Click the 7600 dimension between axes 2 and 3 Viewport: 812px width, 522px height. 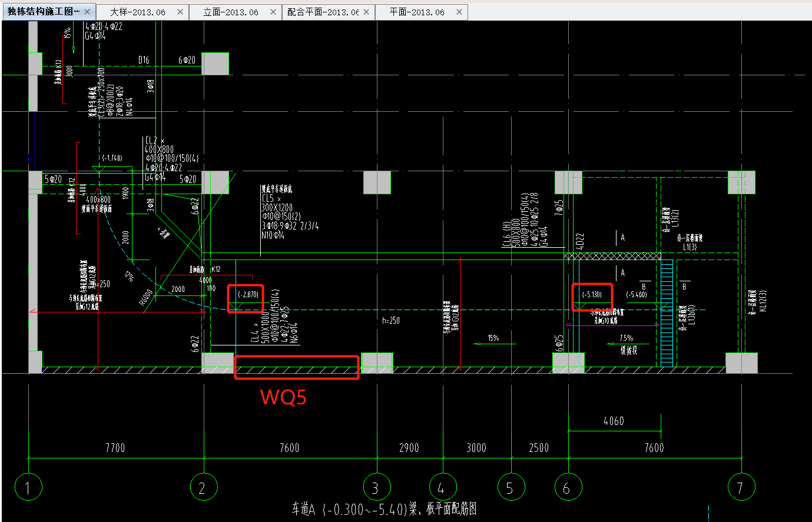(289, 448)
